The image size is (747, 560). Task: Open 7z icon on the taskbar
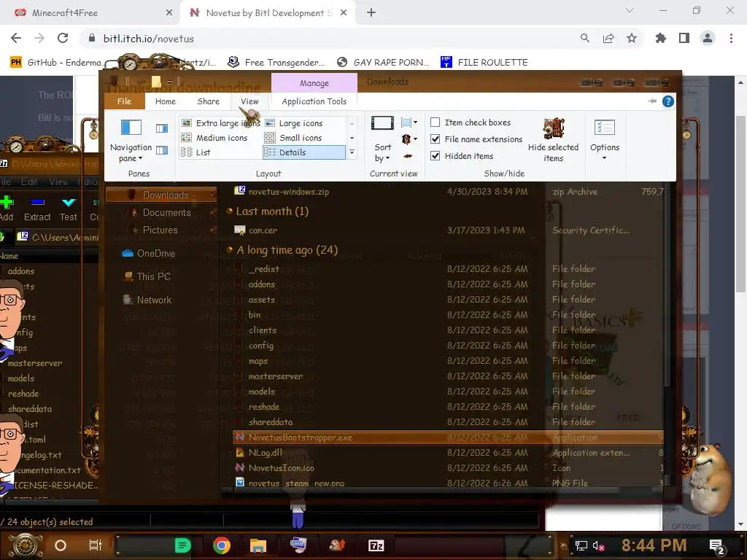376,545
